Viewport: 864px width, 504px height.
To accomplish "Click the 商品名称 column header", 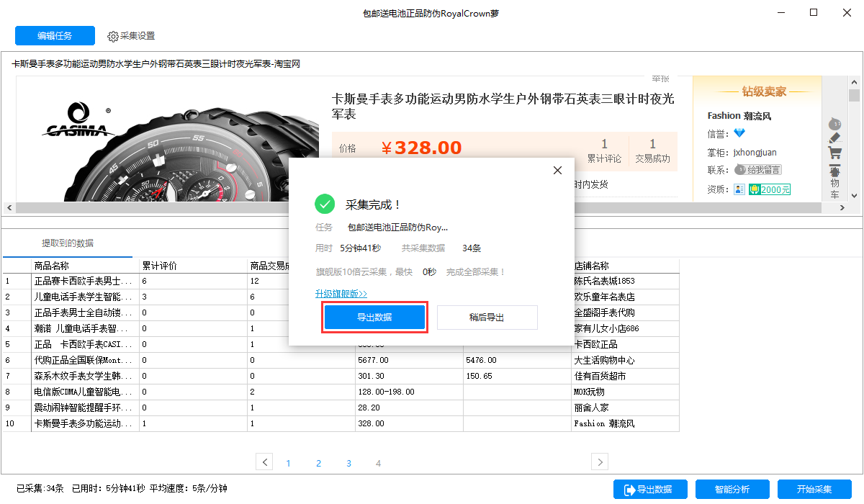I will pyautogui.click(x=86, y=266).
